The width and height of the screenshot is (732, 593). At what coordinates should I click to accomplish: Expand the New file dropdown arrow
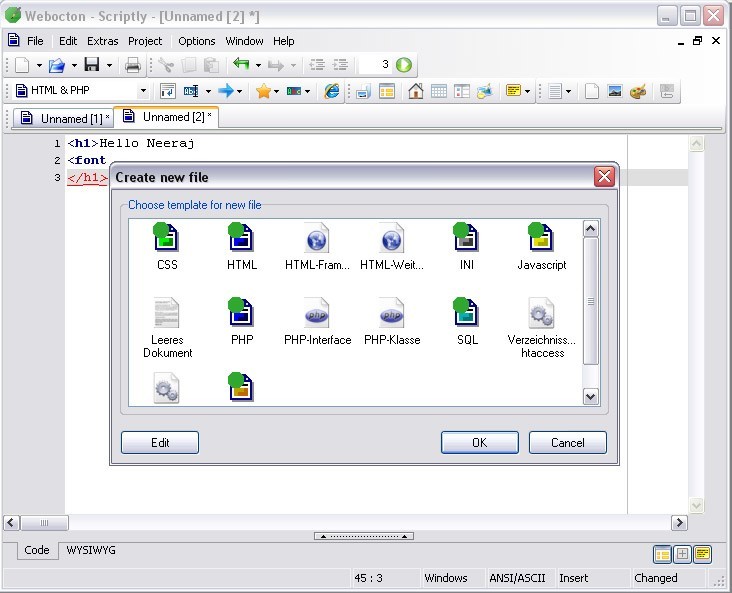(39, 65)
